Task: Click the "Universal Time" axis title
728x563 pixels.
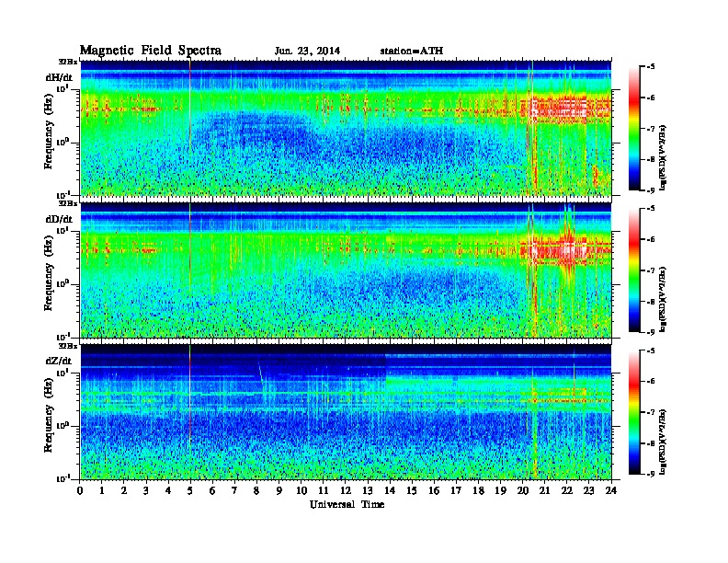Action: [x=347, y=504]
